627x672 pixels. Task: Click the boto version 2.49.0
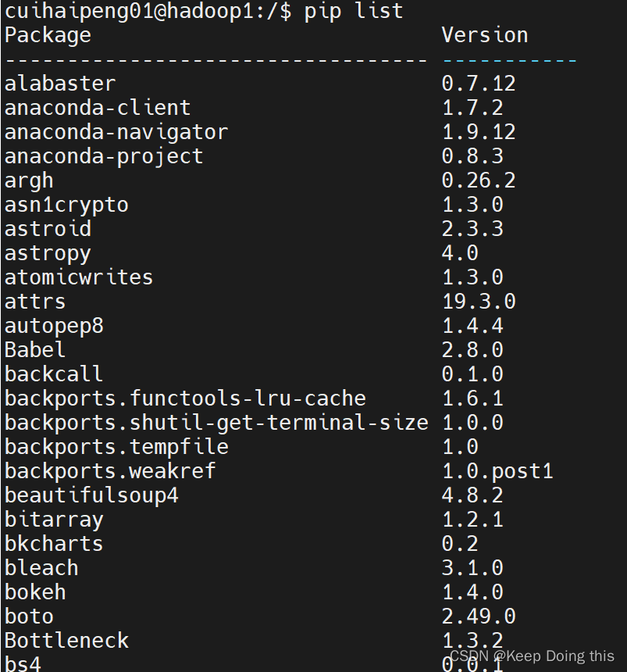[479, 617]
